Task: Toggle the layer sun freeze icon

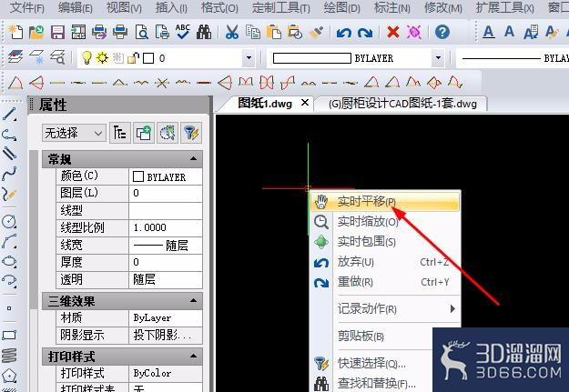Action: (102, 57)
